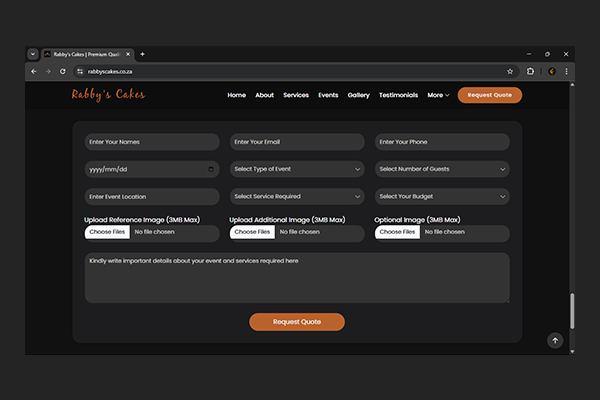Click Upload Additional Image label
This screenshot has height=400, width=600.
click(x=287, y=220)
